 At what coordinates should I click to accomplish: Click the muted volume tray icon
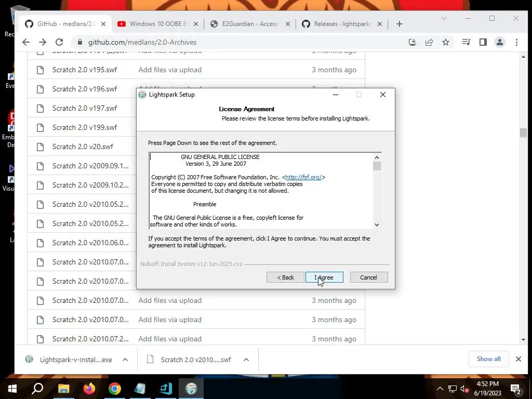(464, 389)
